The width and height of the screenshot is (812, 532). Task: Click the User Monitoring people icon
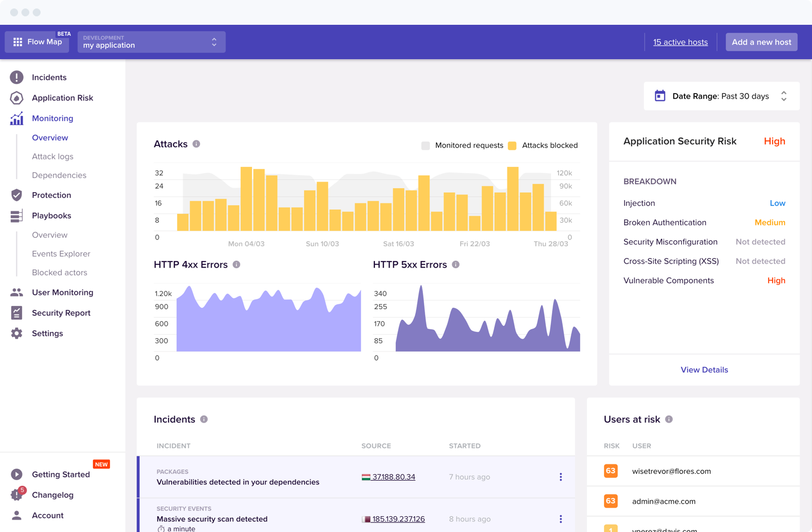click(17, 292)
